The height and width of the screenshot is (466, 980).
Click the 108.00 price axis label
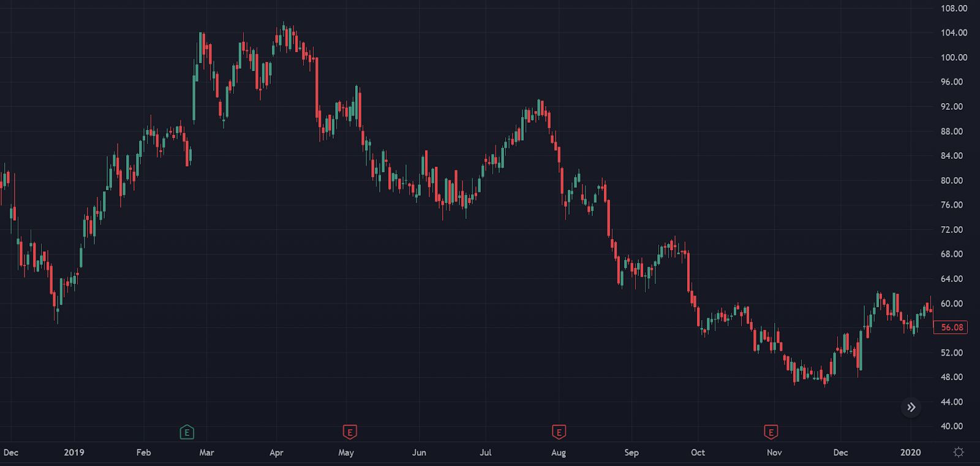click(954, 9)
